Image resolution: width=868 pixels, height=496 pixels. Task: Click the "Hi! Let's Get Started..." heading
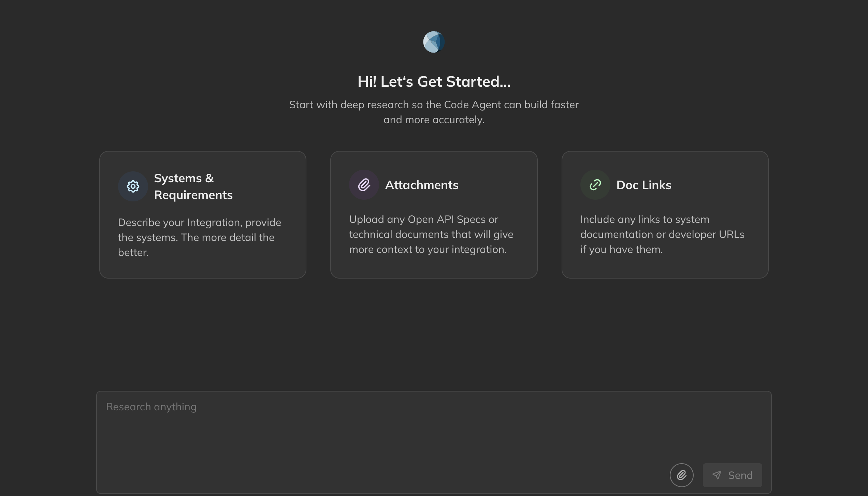(434, 82)
